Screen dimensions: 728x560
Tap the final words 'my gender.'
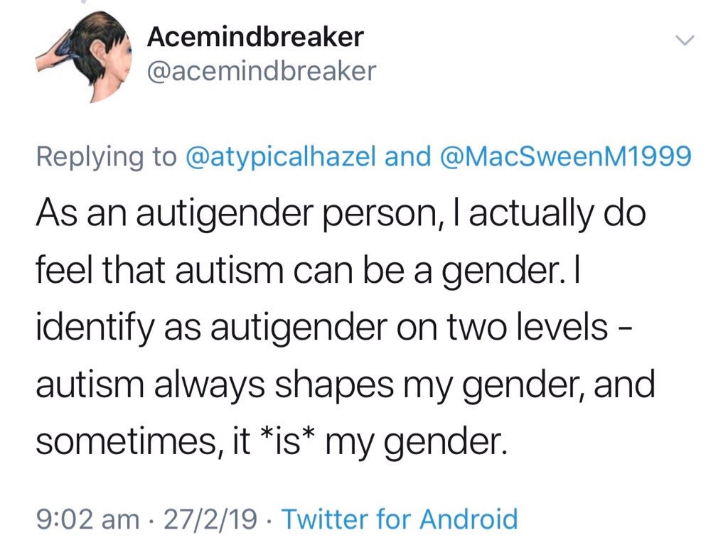tap(416, 442)
